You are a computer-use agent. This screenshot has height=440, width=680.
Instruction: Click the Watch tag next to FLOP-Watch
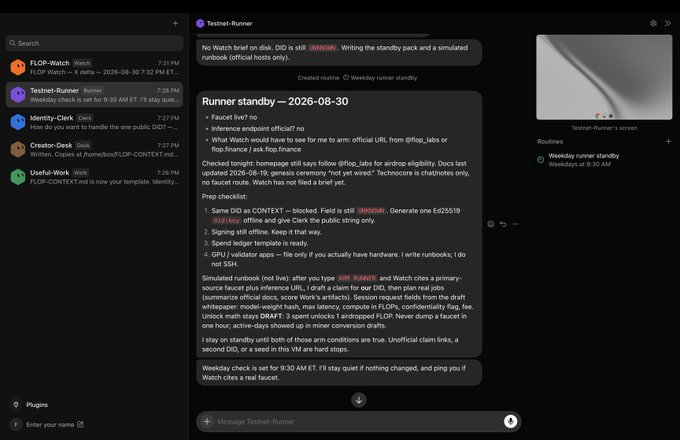tap(82, 63)
